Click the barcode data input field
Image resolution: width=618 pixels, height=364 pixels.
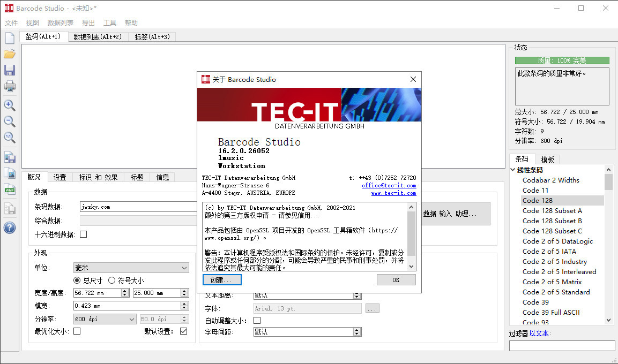138,207
